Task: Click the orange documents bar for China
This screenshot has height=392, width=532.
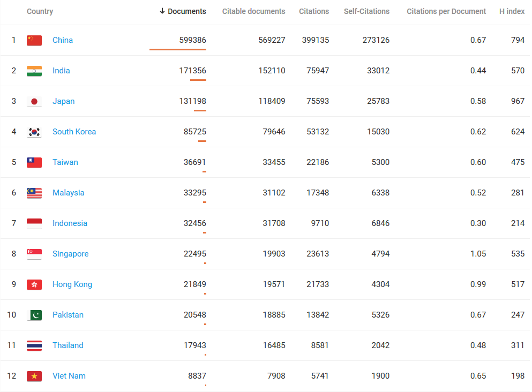Action: [178, 49]
